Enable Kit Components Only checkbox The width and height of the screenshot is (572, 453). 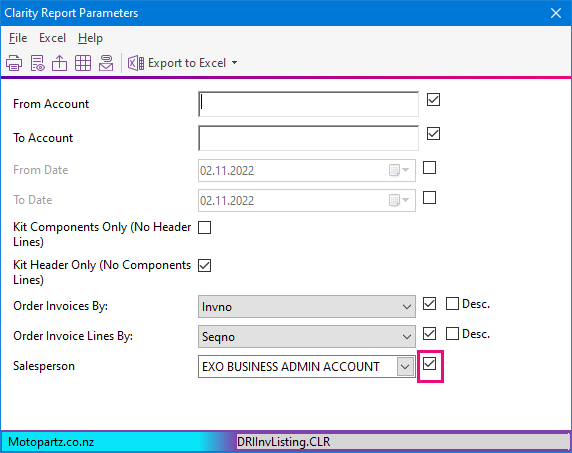[204, 227]
